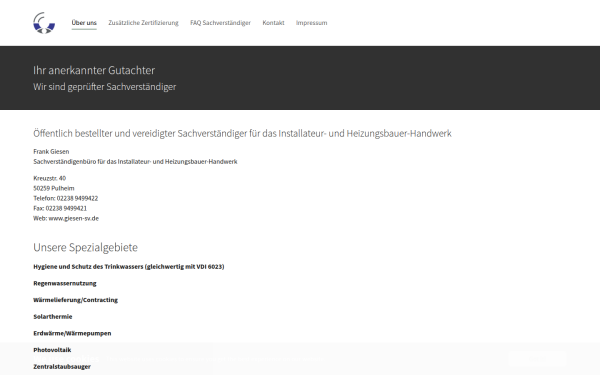Screen dimensions: 600x375
Task: Click the Öffentlich bestellter und vereidigter heading
Action: tap(242, 133)
